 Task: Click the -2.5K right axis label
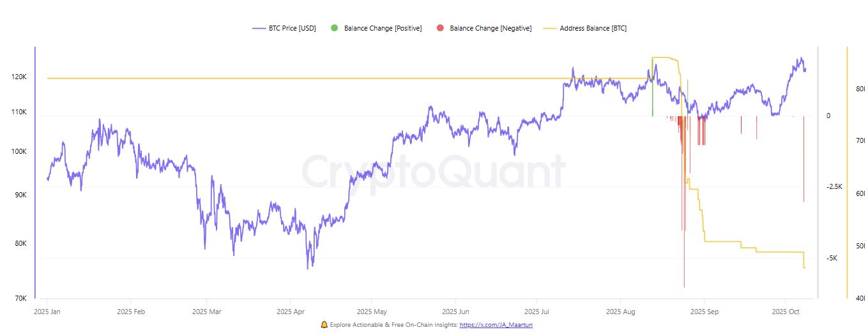(x=835, y=186)
